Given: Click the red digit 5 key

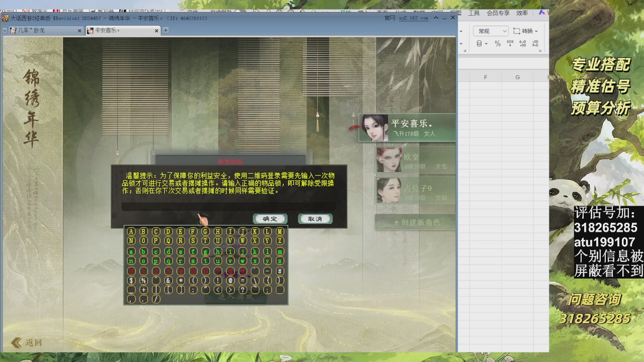Looking at the screenshot, I should (193, 271).
